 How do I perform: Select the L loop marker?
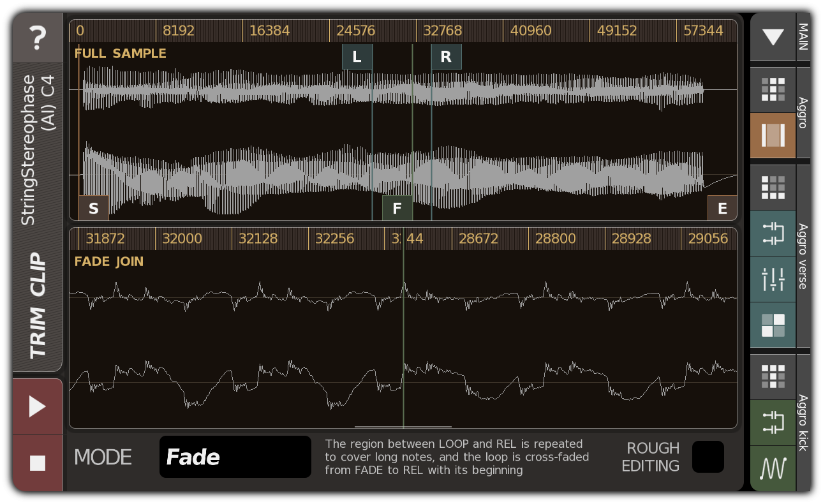pos(357,57)
